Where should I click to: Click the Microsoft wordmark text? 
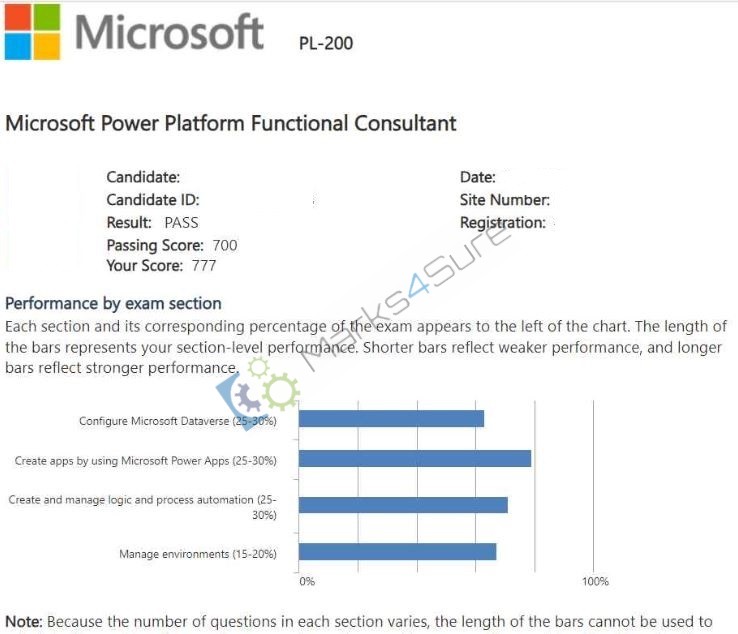(x=169, y=32)
